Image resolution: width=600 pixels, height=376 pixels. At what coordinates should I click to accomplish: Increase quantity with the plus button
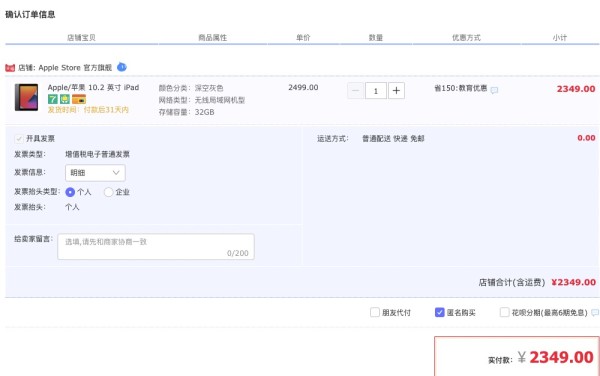(x=396, y=91)
